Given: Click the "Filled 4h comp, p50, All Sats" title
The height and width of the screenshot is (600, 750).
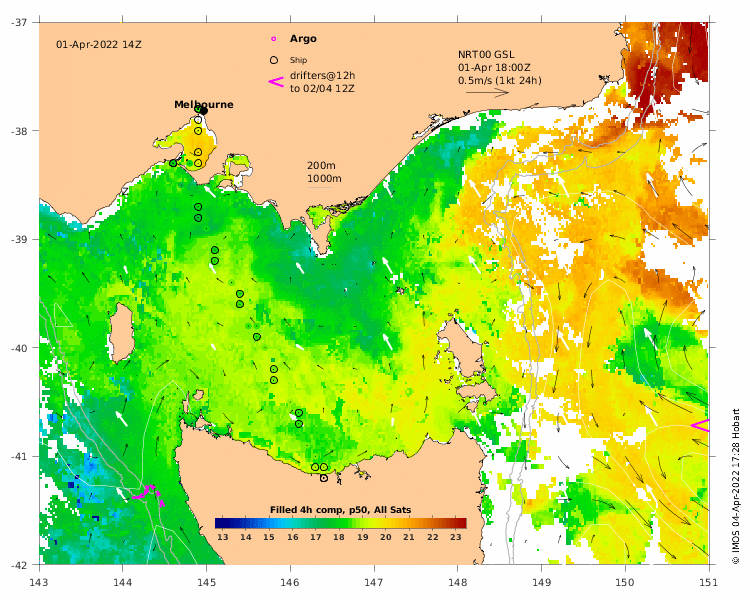Looking at the screenshot, I should click(x=340, y=510).
